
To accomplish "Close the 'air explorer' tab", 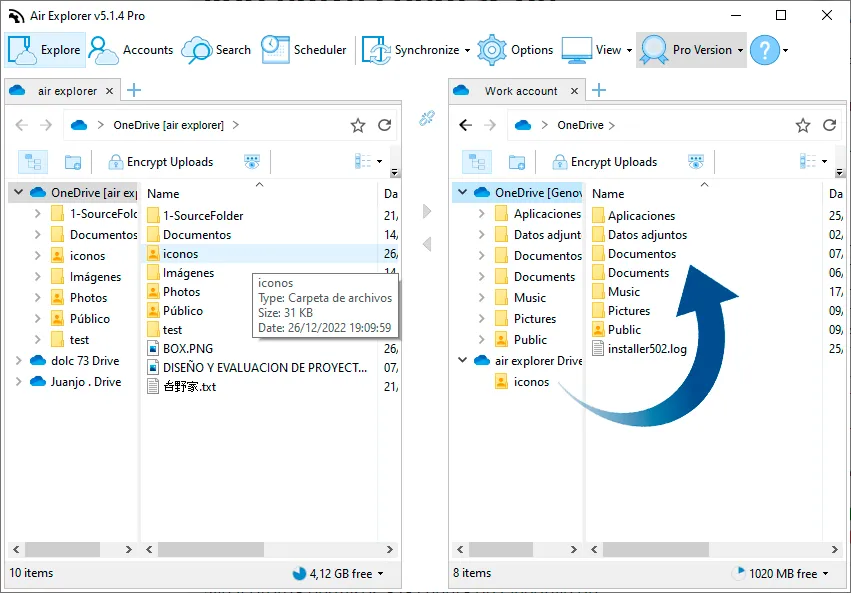I will 109,91.
